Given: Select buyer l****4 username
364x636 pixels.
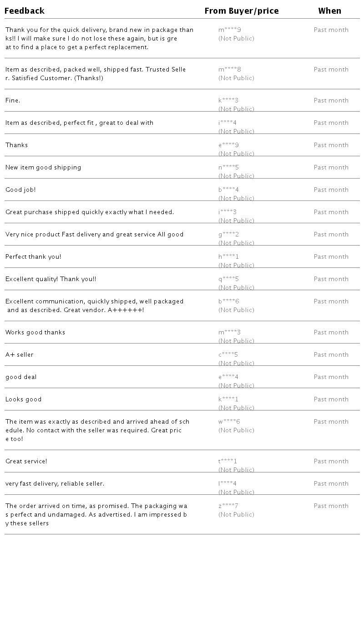Looking at the screenshot, I should point(227,484).
